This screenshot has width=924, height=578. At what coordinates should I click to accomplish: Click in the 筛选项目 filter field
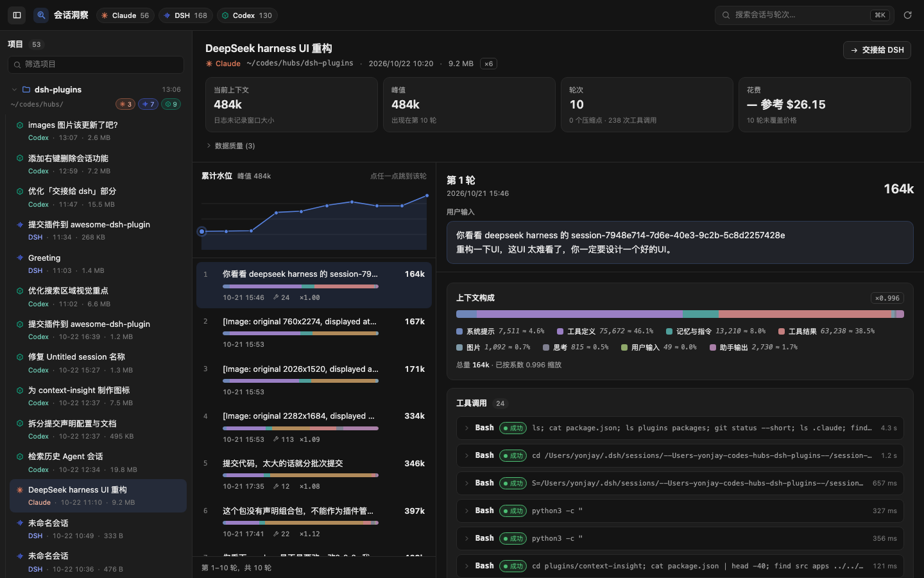point(96,64)
